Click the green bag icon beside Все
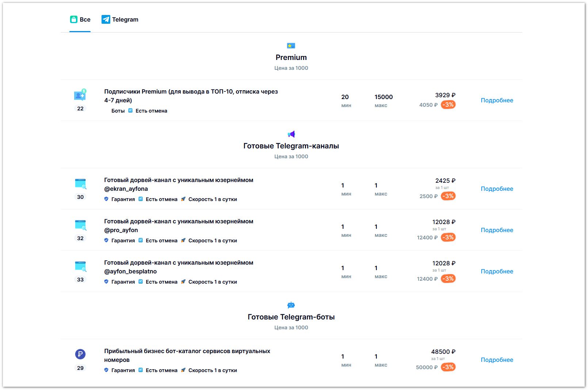 click(x=73, y=19)
